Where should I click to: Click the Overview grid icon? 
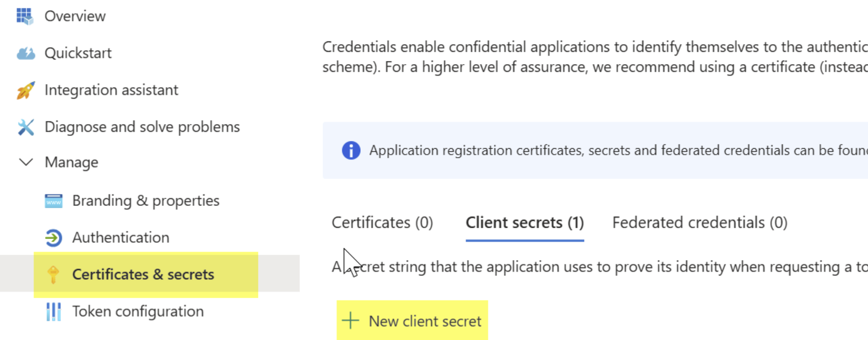pos(25,16)
